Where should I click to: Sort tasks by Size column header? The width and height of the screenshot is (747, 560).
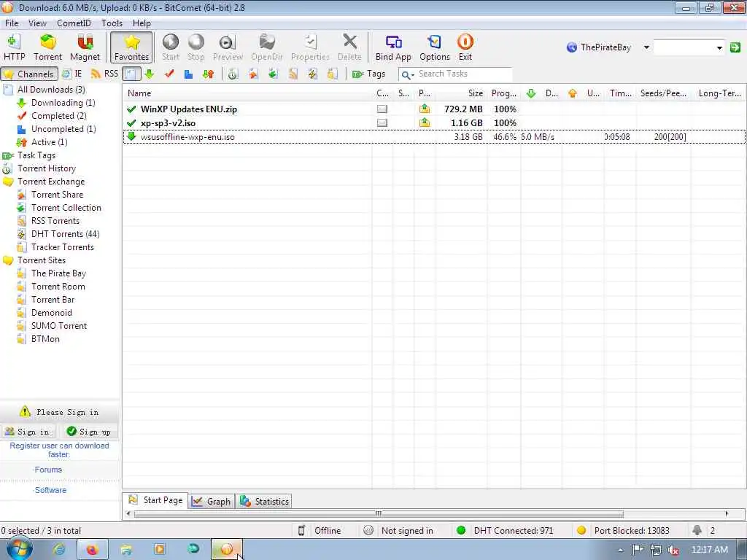pos(462,93)
